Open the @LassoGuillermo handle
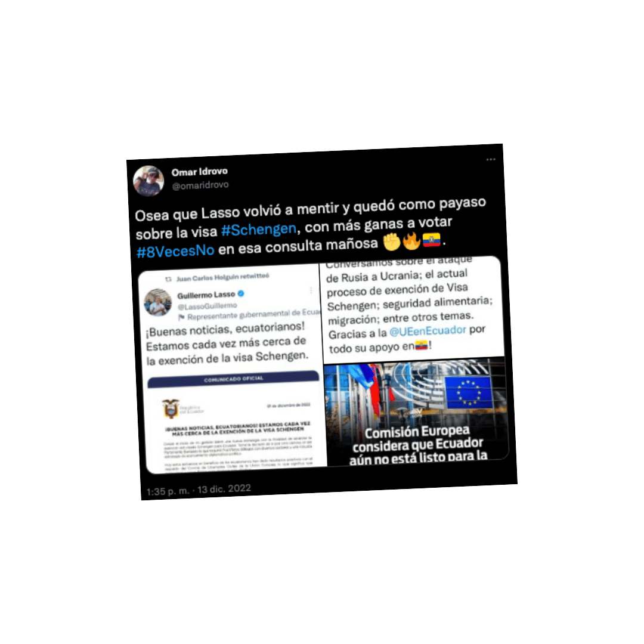This screenshot has height=644, width=644. point(208,306)
